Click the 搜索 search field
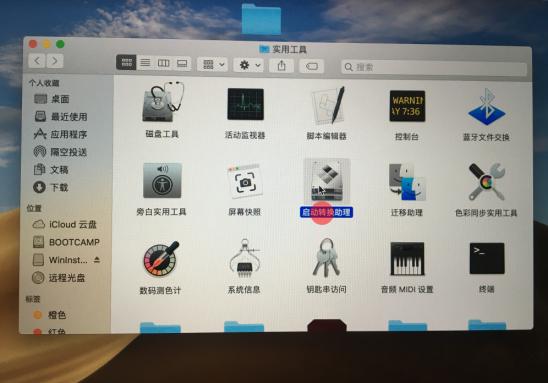The height and width of the screenshot is (383, 548). 434,67
